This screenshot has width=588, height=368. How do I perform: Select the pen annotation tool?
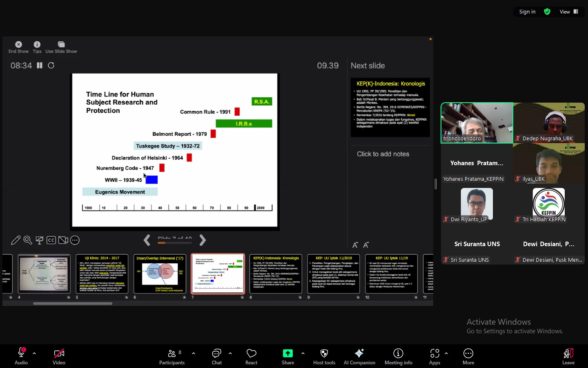point(16,240)
